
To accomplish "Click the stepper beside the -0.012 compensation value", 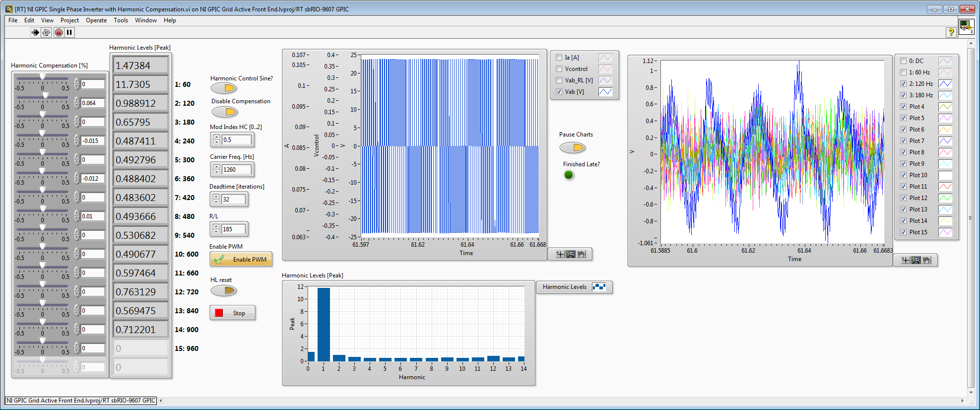I will [77, 179].
